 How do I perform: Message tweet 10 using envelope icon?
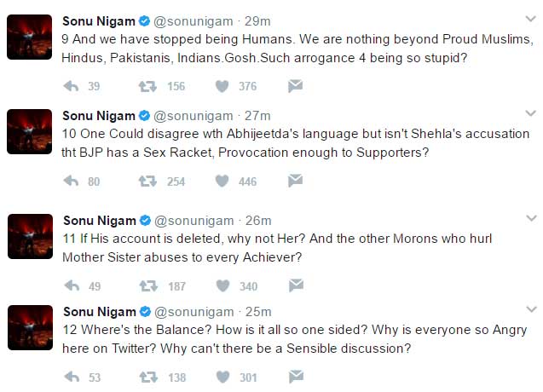point(295,181)
